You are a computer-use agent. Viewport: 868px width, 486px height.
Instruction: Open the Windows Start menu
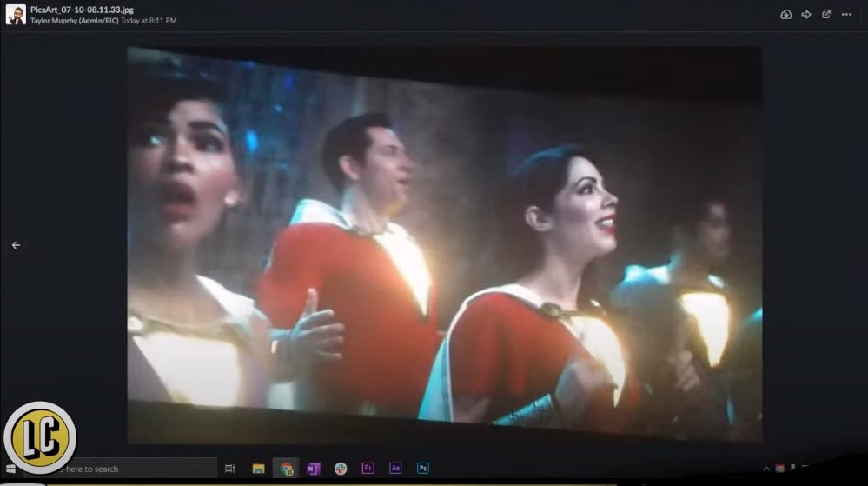(10, 469)
